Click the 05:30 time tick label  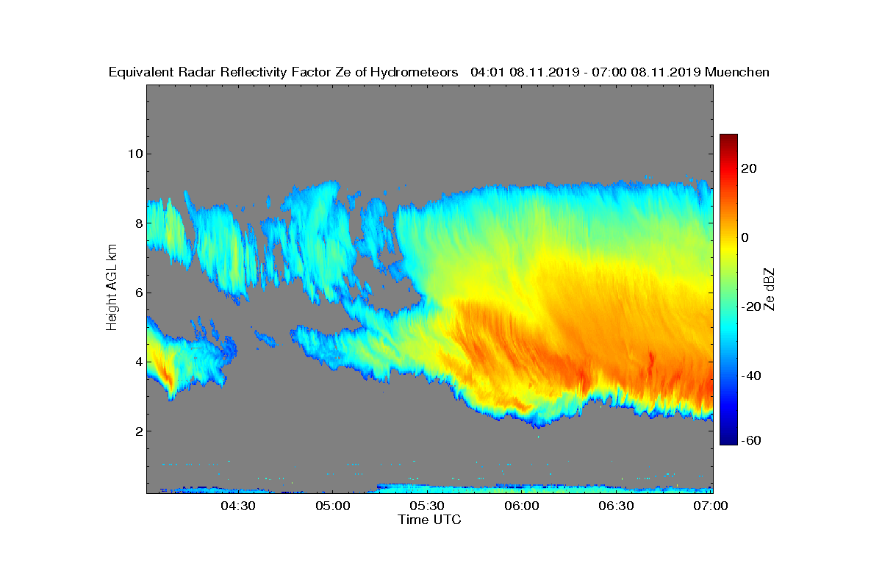428,506
